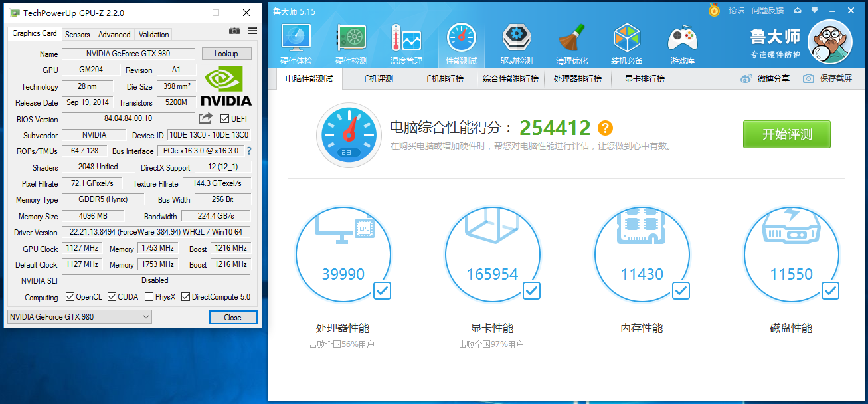Viewport: 868px width, 404px height.
Task: Click the gold medal icon in Ludashi title bar
Action: (x=714, y=10)
